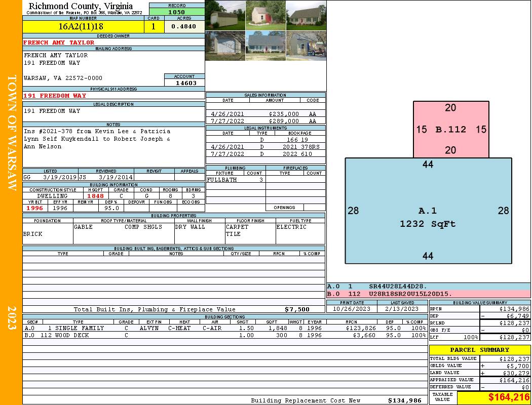
Task: Click the FULLBATH plumbing fixture row
Action: 236,180
